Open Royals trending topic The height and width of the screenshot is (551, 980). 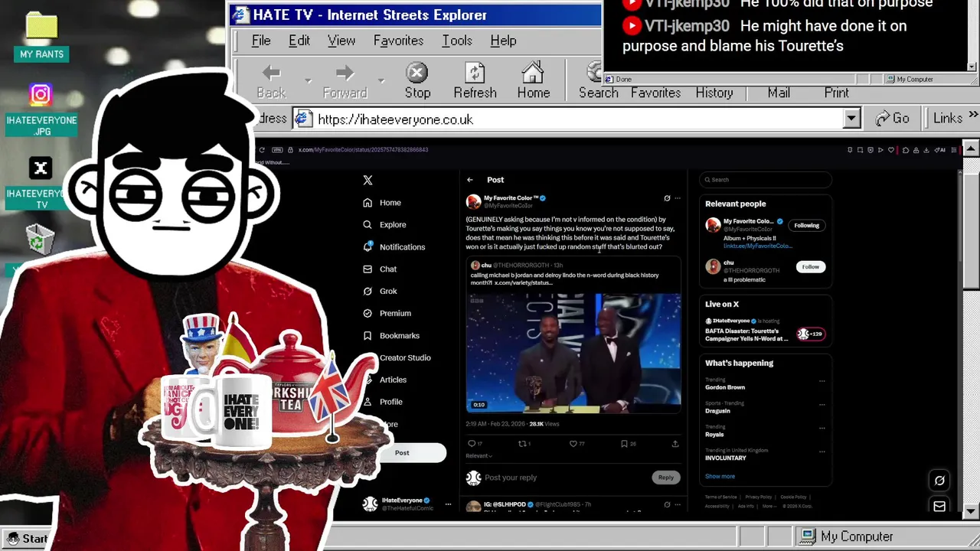pos(714,435)
